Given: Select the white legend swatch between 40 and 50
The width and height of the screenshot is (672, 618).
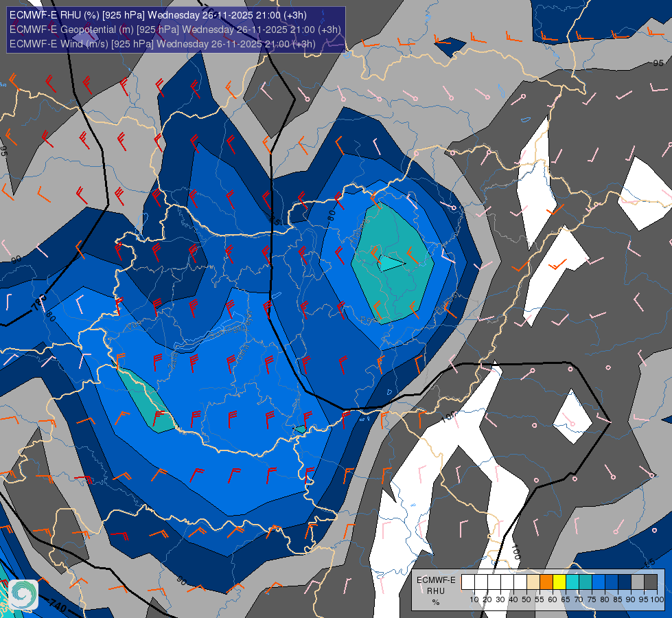Looking at the screenshot, I should (520, 582).
